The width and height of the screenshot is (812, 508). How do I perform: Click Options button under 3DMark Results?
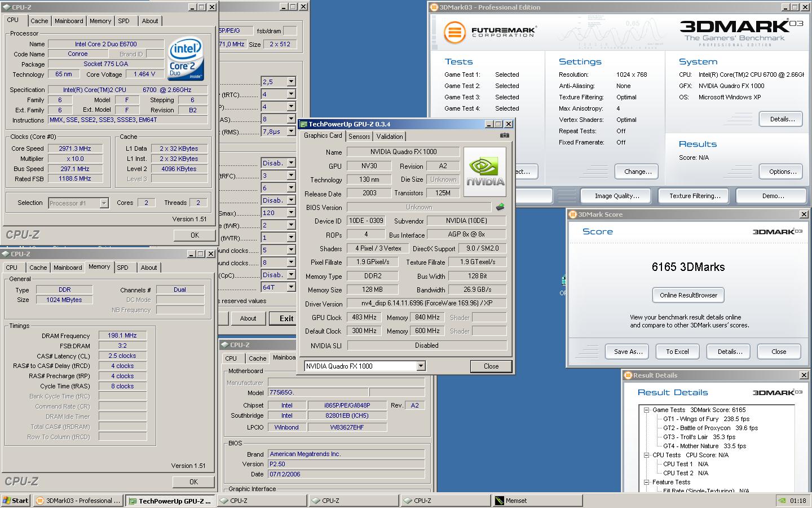[x=782, y=172]
